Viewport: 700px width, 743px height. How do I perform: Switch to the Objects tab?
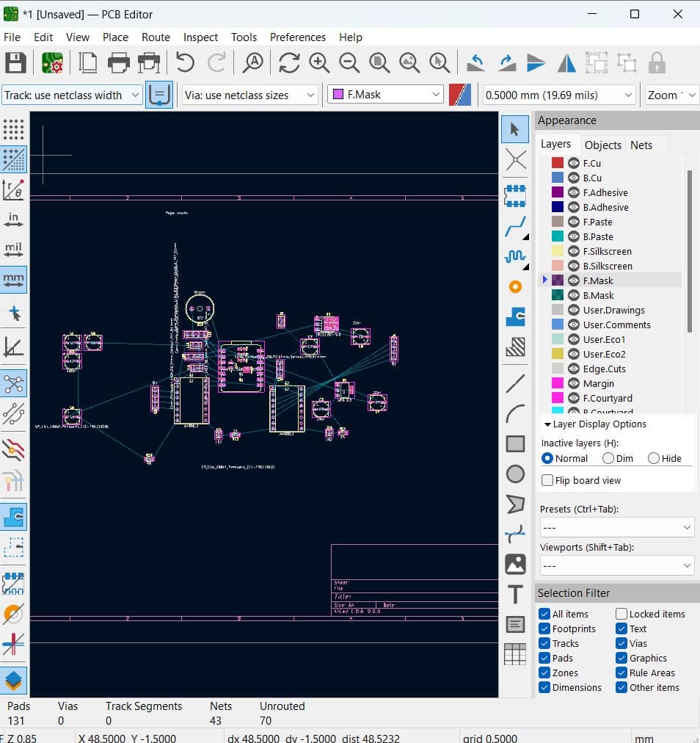[602, 145]
